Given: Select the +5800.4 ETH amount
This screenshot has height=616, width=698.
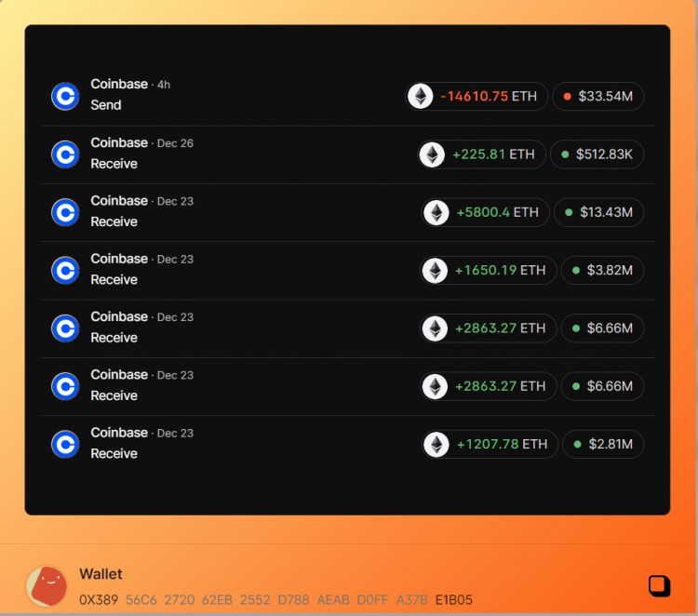Looking at the screenshot, I should 497,212.
